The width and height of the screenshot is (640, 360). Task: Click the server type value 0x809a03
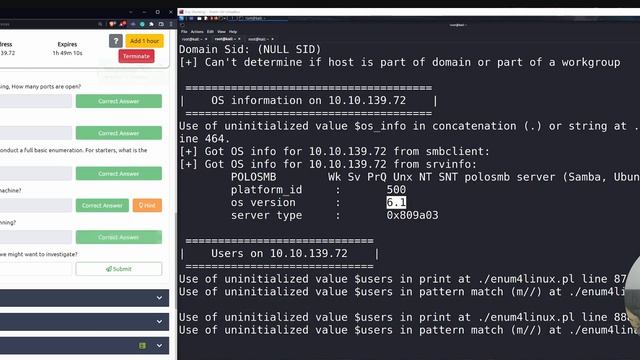pos(412,215)
